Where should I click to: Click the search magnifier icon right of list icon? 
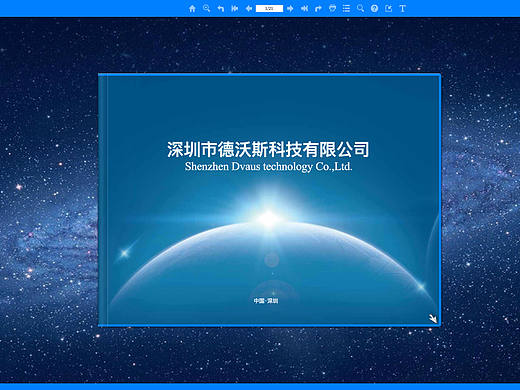pyautogui.click(x=360, y=8)
